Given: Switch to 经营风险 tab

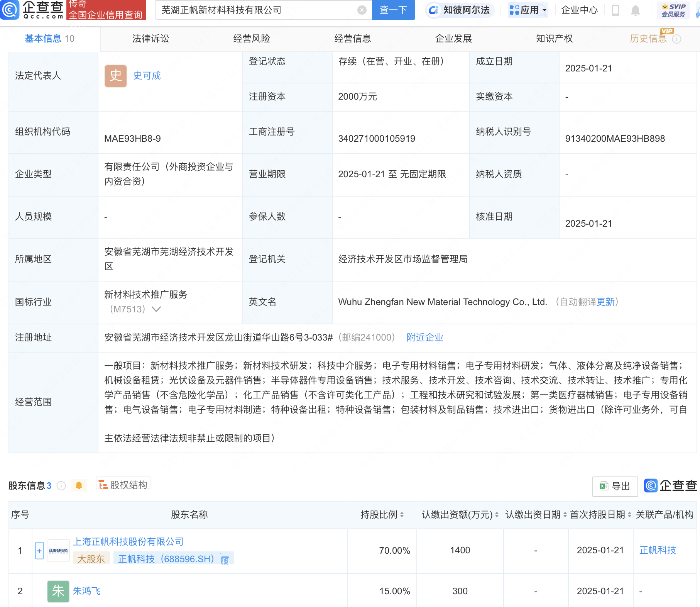Looking at the screenshot, I should [x=252, y=39].
